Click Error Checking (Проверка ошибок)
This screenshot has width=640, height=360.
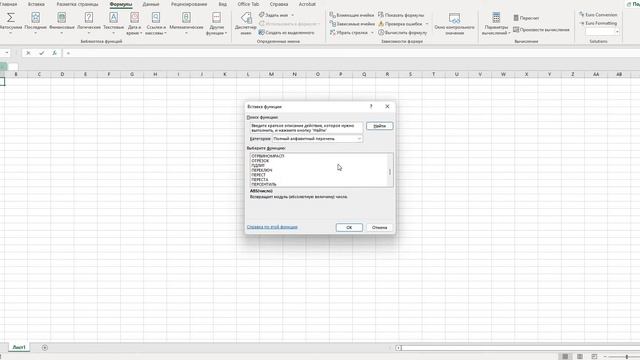(400, 24)
